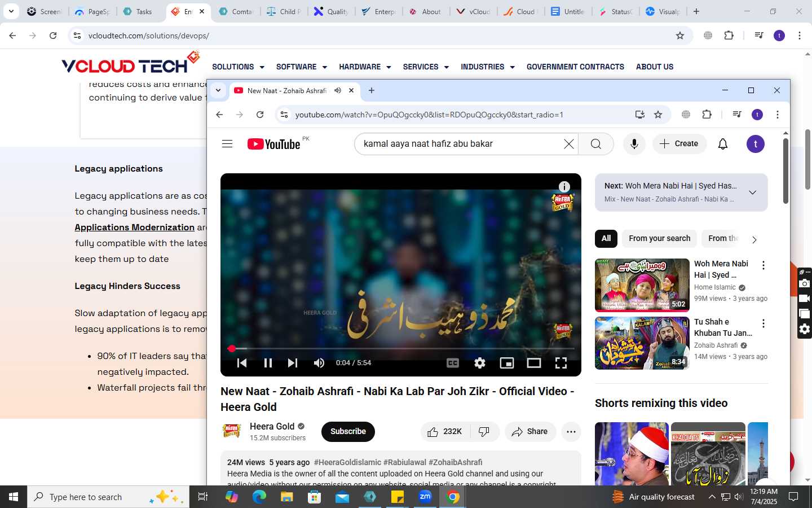Open SERVICES dropdown menu
The width and height of the screenshot is (812, 508).
point(426,67)
